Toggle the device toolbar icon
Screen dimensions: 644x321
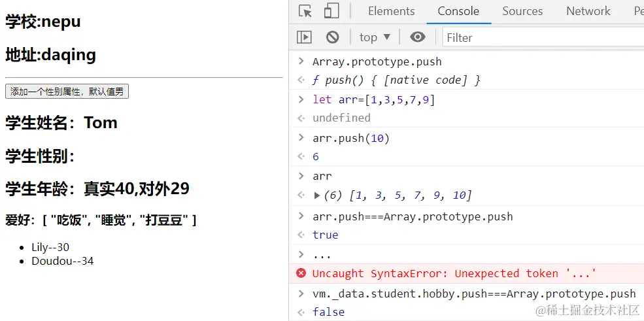click(331, 11)
